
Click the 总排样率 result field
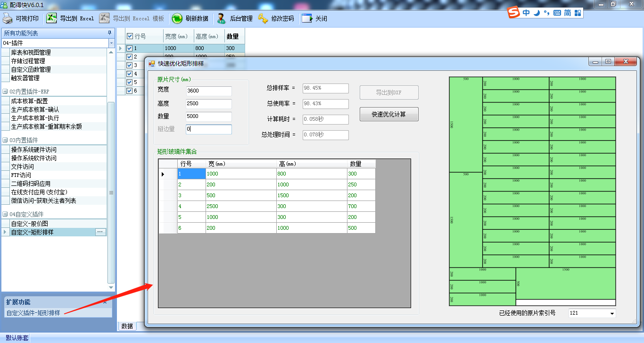pyautogui.click(x=325, y=88)
